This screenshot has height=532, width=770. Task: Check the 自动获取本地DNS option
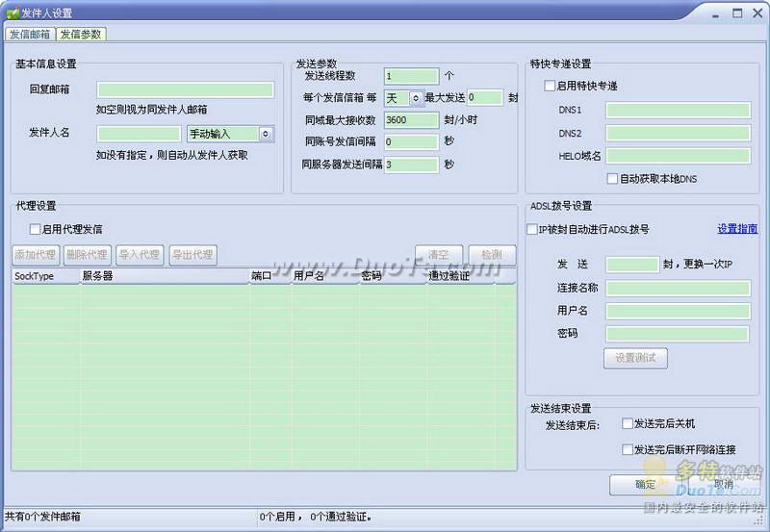(x=612, y=179)
